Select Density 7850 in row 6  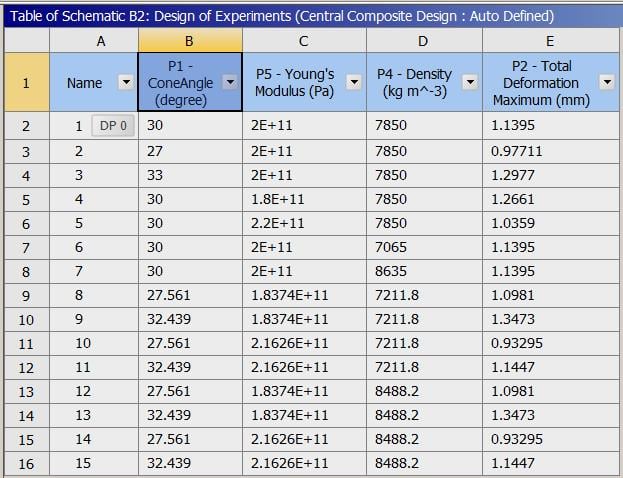coord(424,223)
